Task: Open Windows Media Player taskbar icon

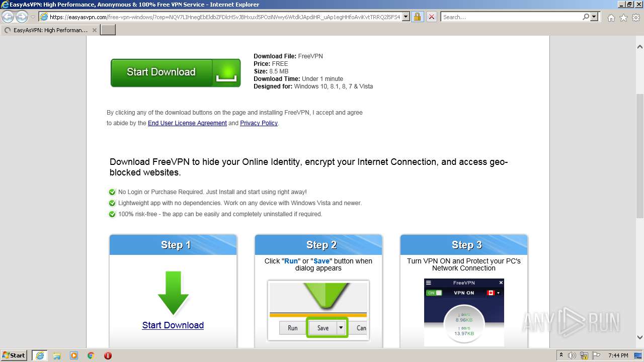Action: (74, 355)
